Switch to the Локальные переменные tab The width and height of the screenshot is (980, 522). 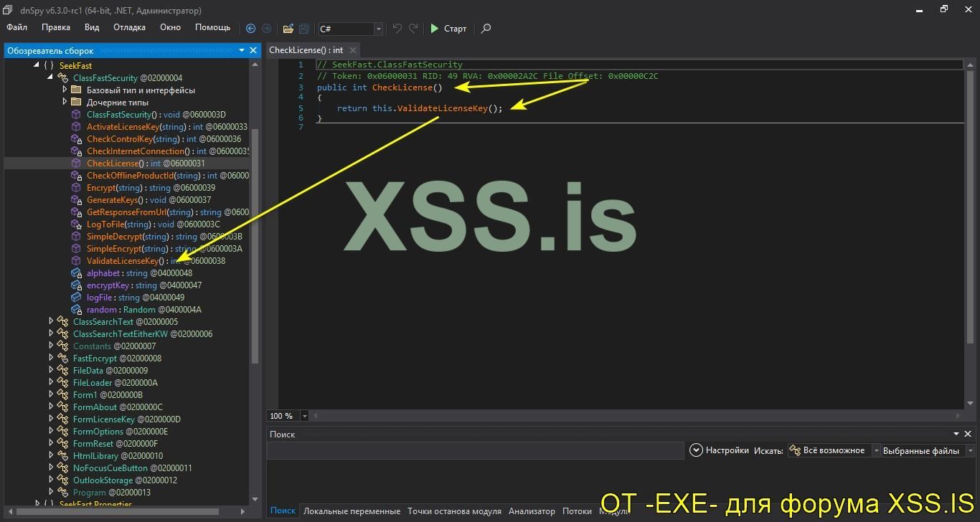pyautogui.click(x=352, y=511)
